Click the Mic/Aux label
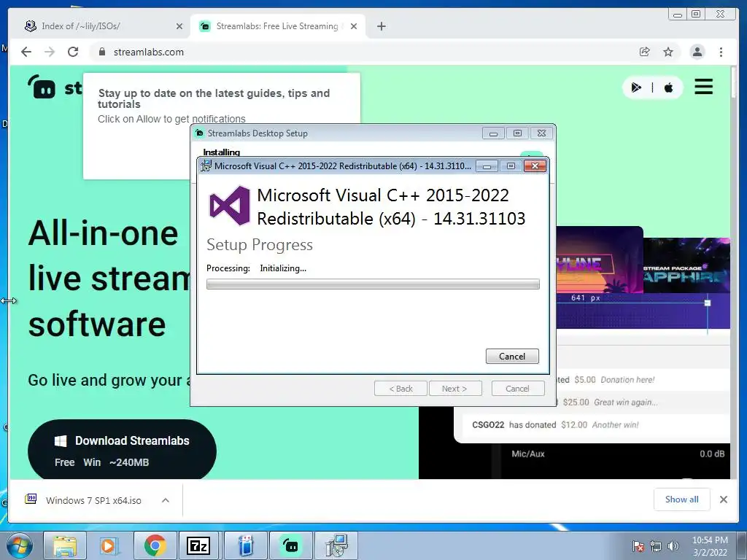 pyautogui.click(x=528, y=454)
